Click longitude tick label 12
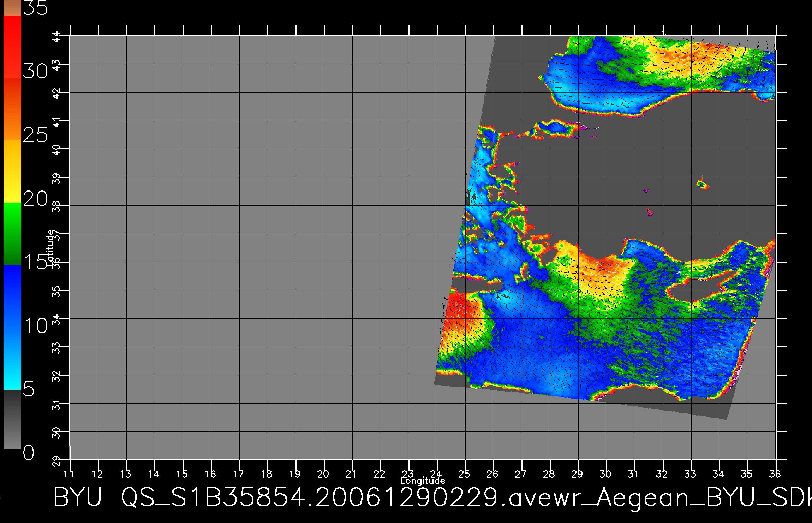812x523 pixels. coord(97,474)
